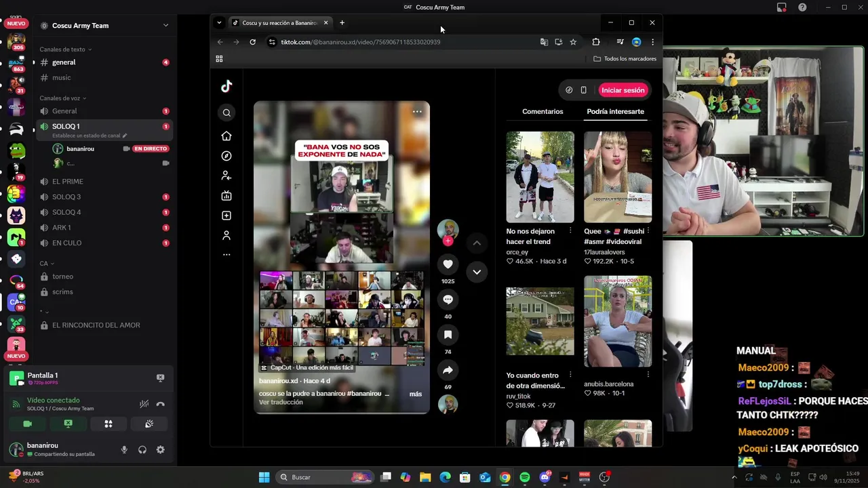Collapse Canales de texto category

coord(66,49)
